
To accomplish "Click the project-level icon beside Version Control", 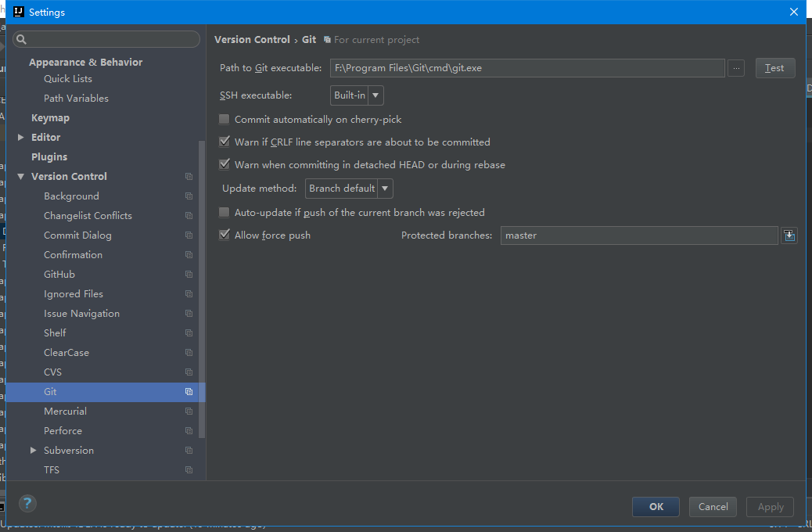I will (189, 177).
